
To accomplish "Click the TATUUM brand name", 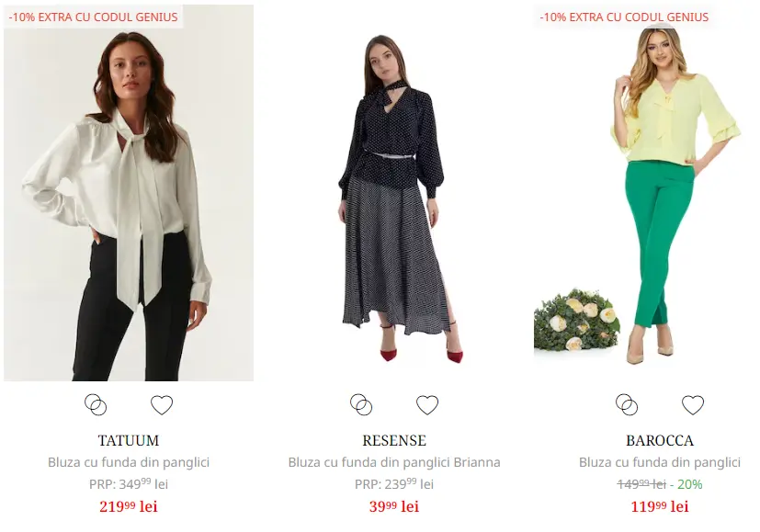I will coord(129,441).
